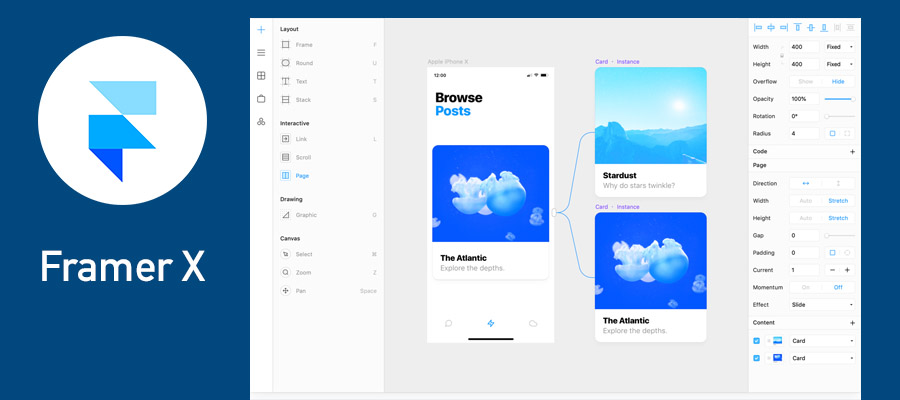Click distribute vertically icon
The image size is (900, 400).
click(851, 27)
